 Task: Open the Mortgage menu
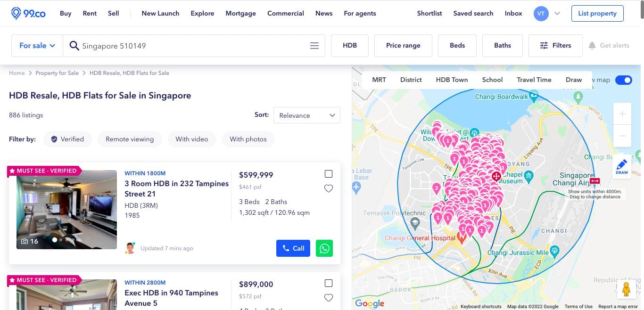[x=240, y=13]
